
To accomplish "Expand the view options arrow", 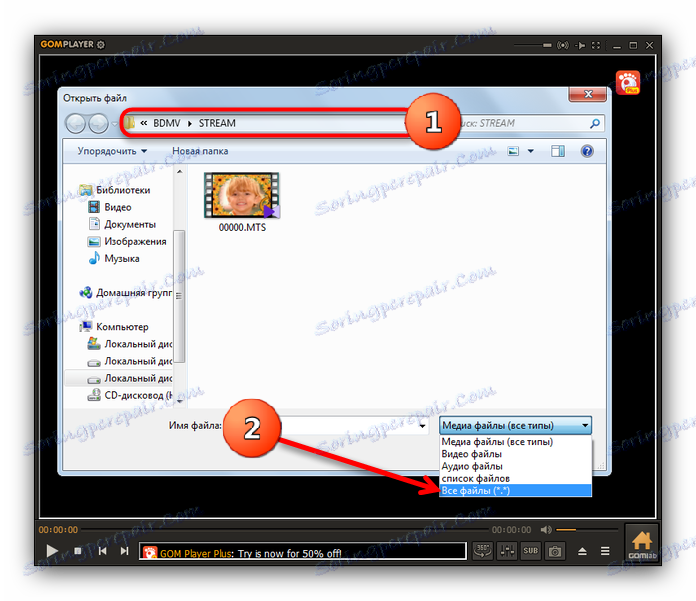I will tap(530, 151).
